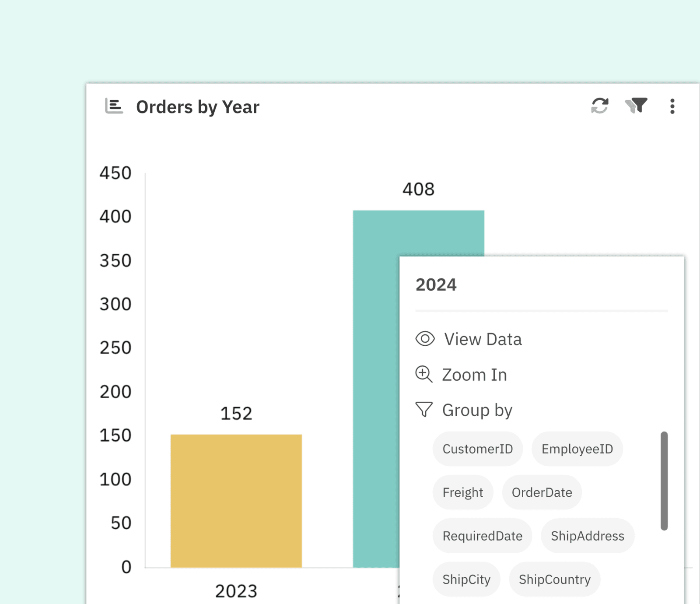Select the yellow 2023 bar in the chart
Image resolution: width=700 pixels, height=604 pixels.
[x=236, y=501]
